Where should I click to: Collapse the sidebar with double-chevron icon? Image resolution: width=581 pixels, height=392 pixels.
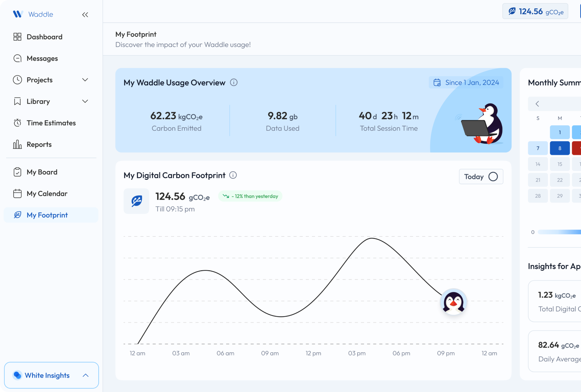[x=85, y=15]
